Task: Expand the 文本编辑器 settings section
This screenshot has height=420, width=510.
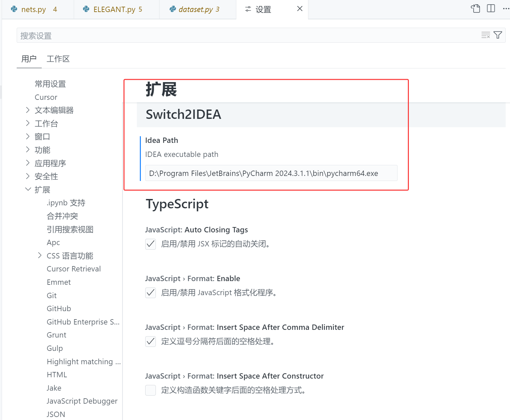Action: point(28,110)
